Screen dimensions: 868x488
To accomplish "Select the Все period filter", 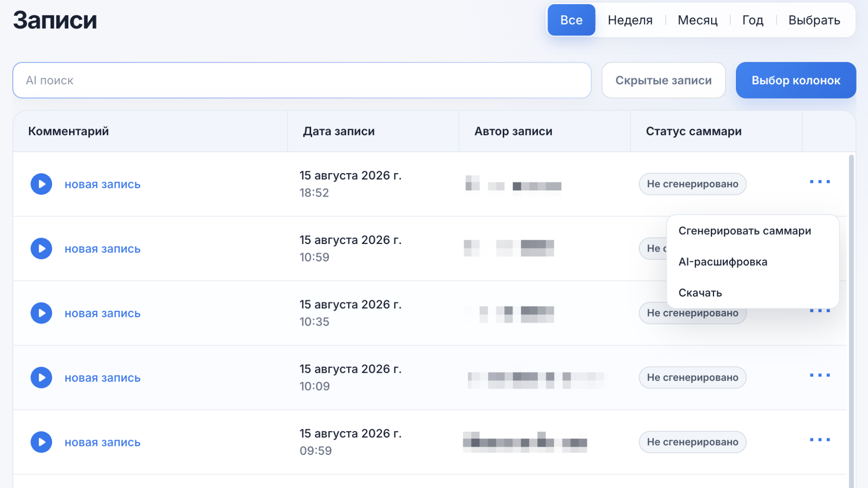I will [571, 20].
